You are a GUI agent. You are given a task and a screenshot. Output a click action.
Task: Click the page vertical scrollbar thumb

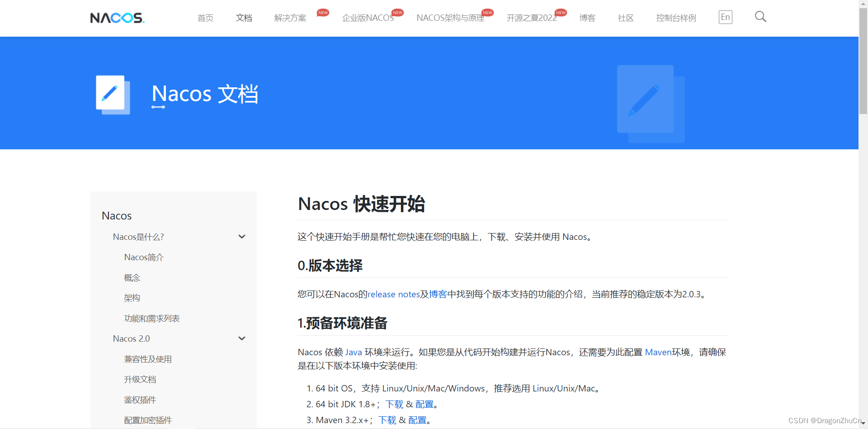point(863,61)
